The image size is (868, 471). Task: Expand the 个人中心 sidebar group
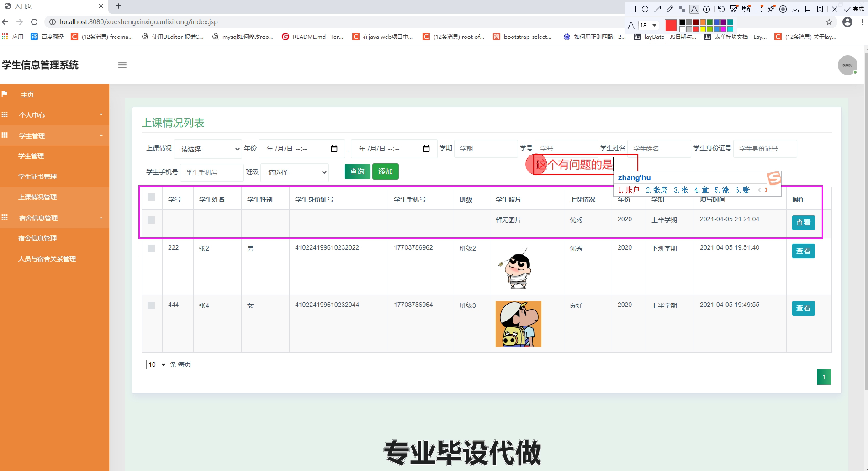(54, 115)
